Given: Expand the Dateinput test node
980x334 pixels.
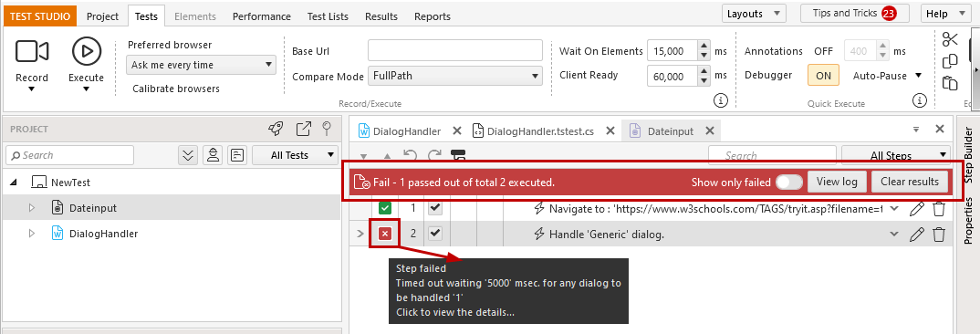Looking at the screenshot, I should click(x=32, y=208).
